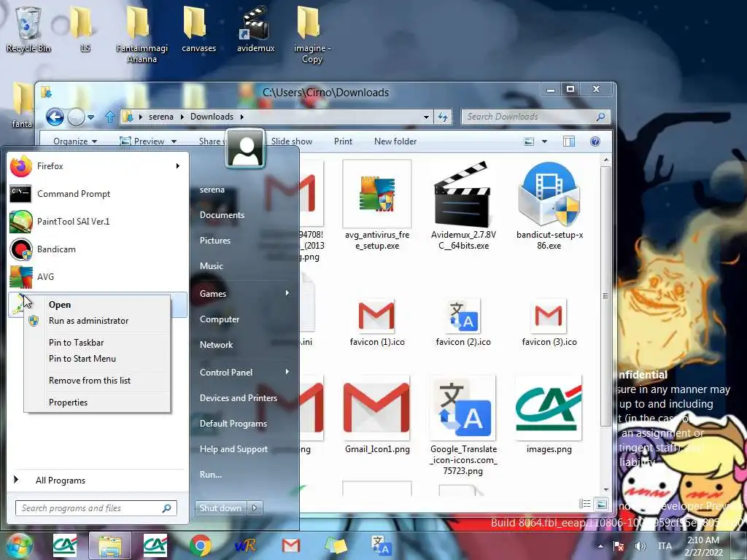Open Devices and Printers
The height and width of the screenshot is (560, 747).
239,398
